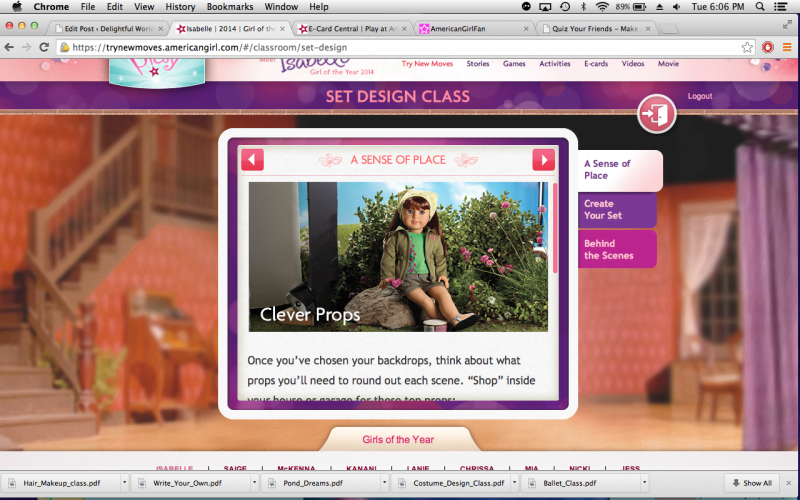Click the battery status icon
Image resolution: width=800 pixels, height=500 pixels.
[639, 7]
